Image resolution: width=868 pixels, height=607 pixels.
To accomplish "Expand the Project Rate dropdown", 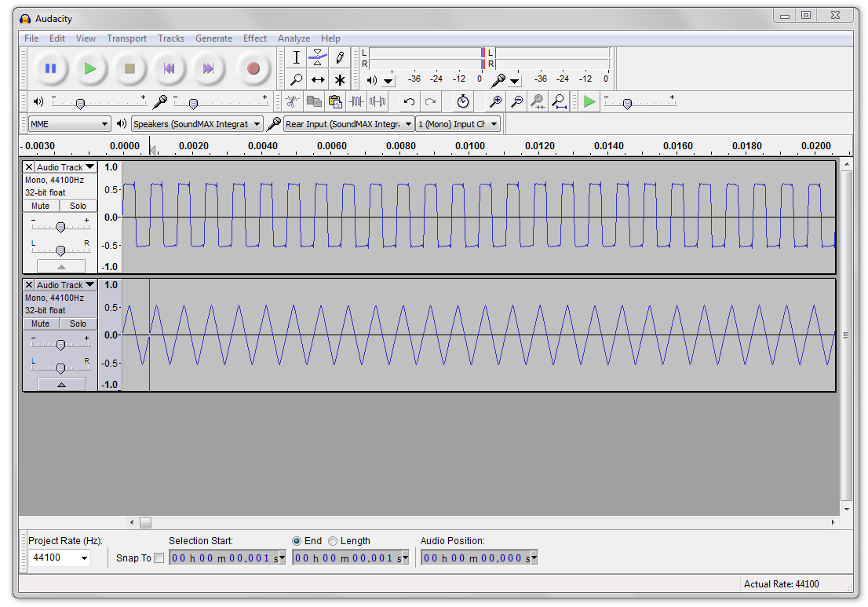I will 84,558.
